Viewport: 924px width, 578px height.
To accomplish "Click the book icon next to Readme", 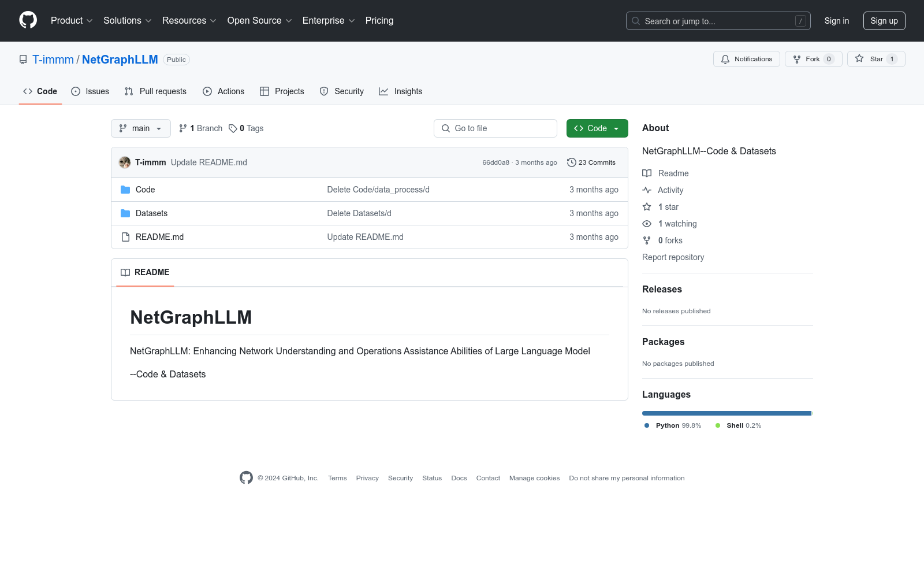I will point(647,173).
